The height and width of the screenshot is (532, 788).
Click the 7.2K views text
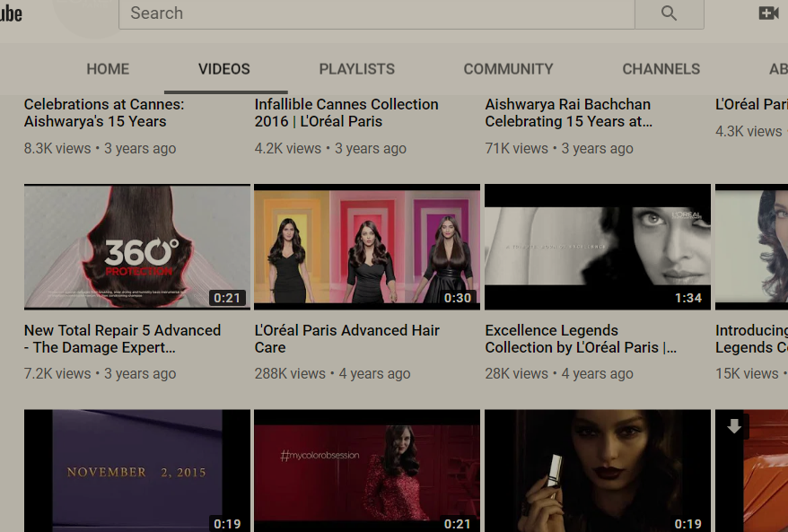[57, 374]
